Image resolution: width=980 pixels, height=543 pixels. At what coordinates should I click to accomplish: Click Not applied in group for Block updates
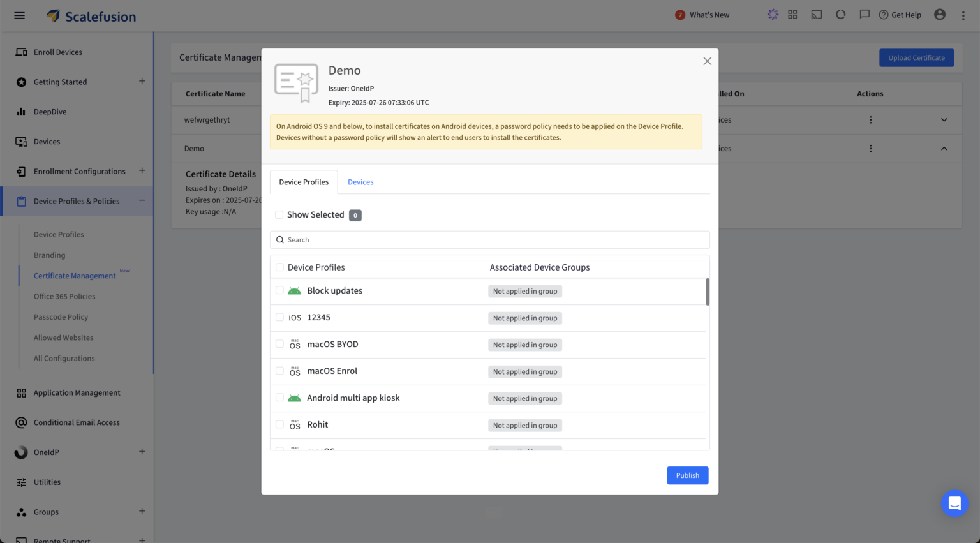(525, 291)
